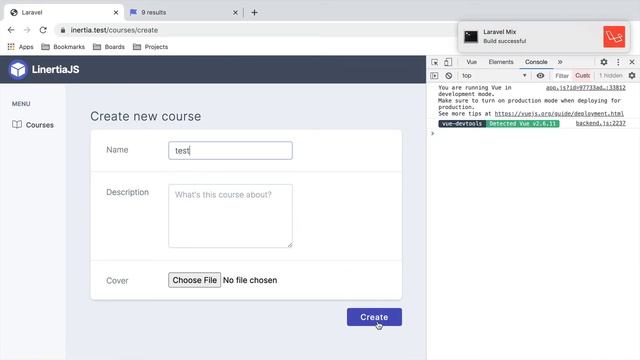Click the Laravel logo in notification

pos(614,37)
